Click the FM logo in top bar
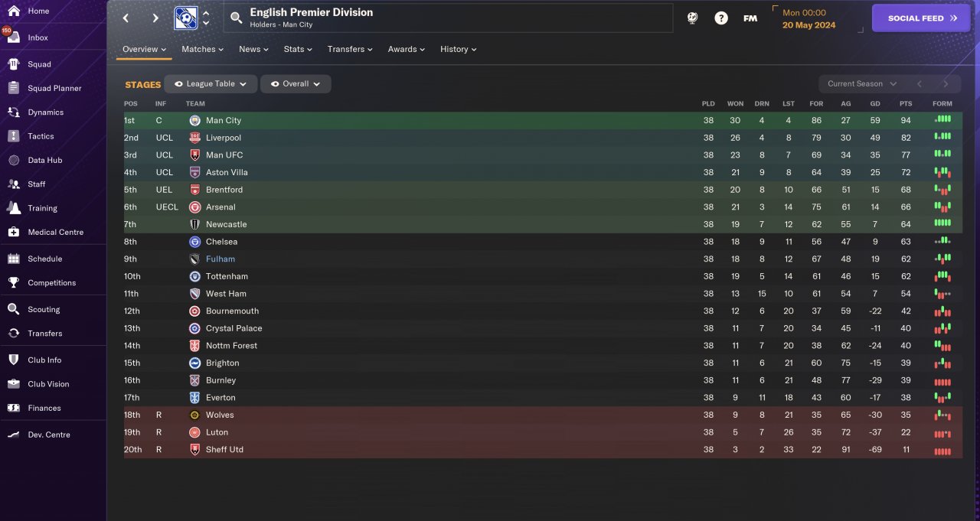The image size is (980, 521). click(x=750, y=18)
